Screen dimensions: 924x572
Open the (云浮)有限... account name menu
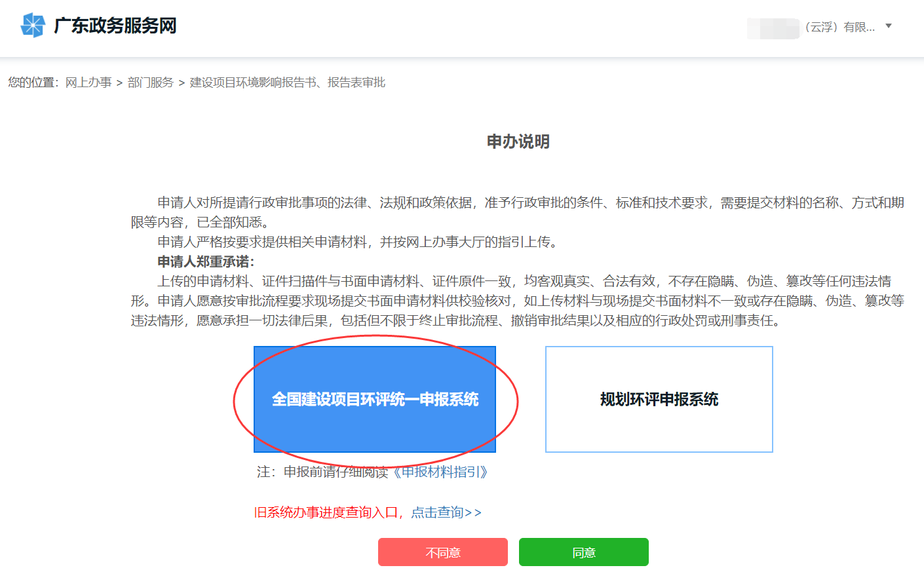[839, 27]
